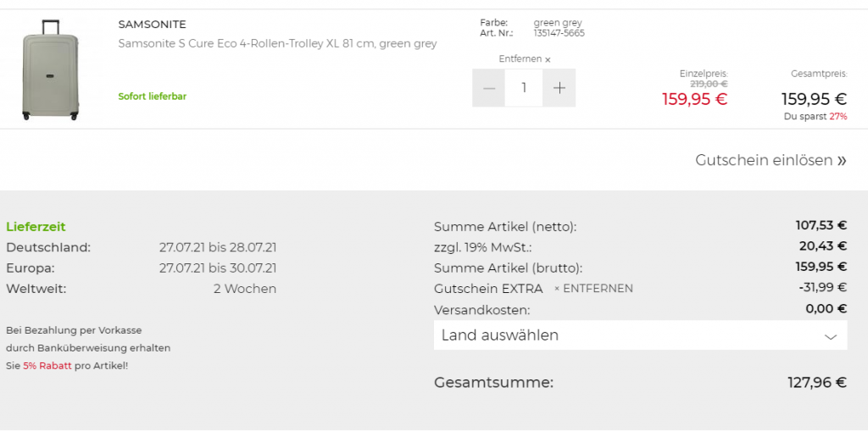
Task: Click the SAMSONITE brand name
Action: 152,25
